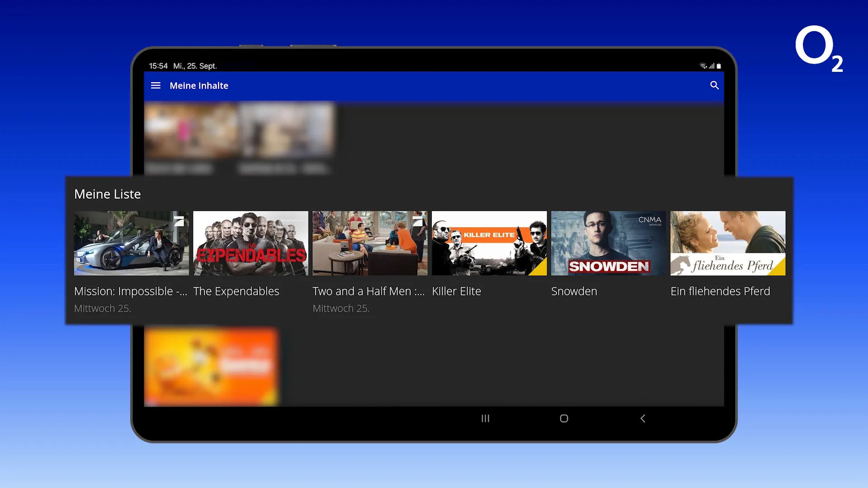The width and height of the screenshot is (868, 488).
Task: Open the Snowden thumbnail
Action: pos(609,243)
